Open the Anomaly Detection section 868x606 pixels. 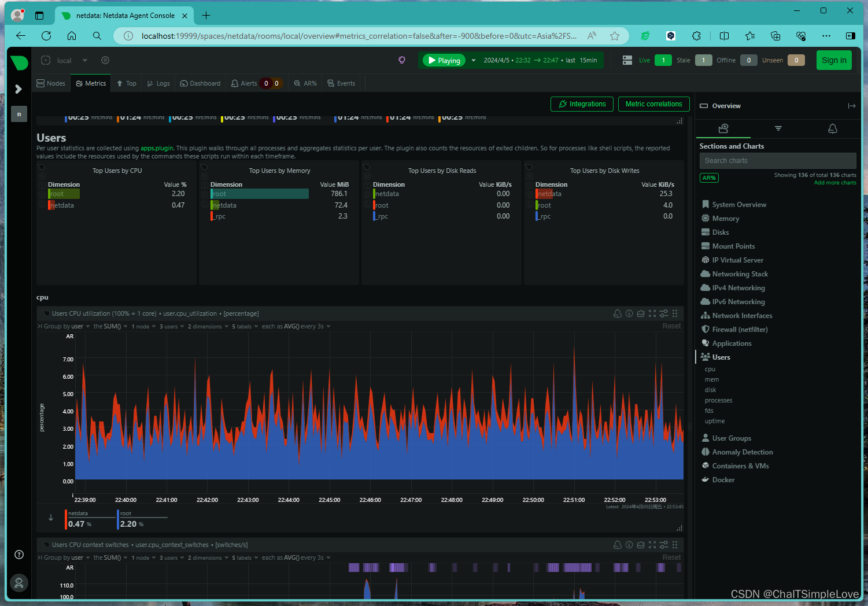pyautogui.click(x=743, y=452)
